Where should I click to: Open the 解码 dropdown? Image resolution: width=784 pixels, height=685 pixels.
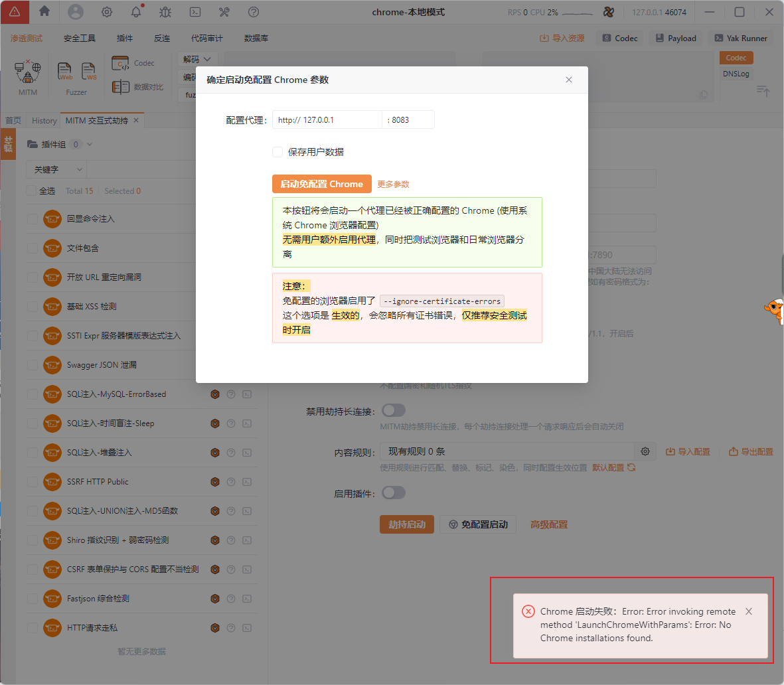[x=197, y=59]
